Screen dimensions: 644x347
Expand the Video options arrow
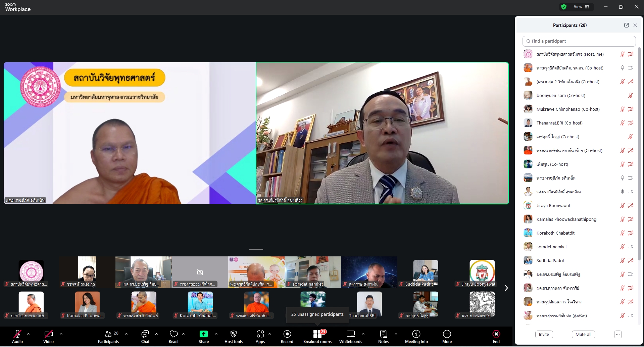click(61, 334)
